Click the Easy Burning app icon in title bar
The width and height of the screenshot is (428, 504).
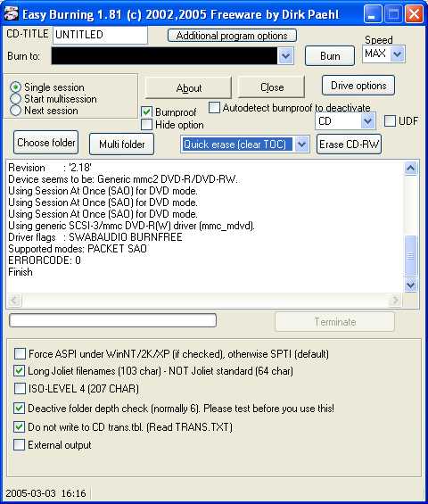(x=11, y=13)
